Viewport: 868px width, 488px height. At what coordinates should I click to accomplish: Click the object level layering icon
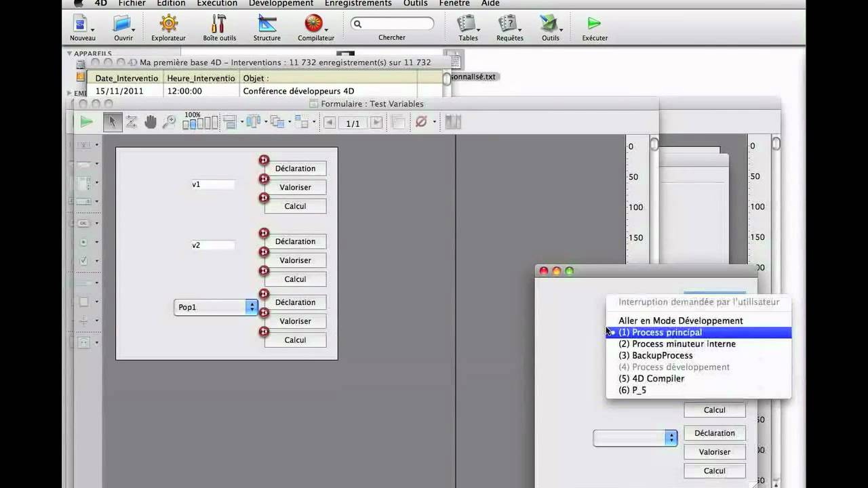[x=277, y=123]
